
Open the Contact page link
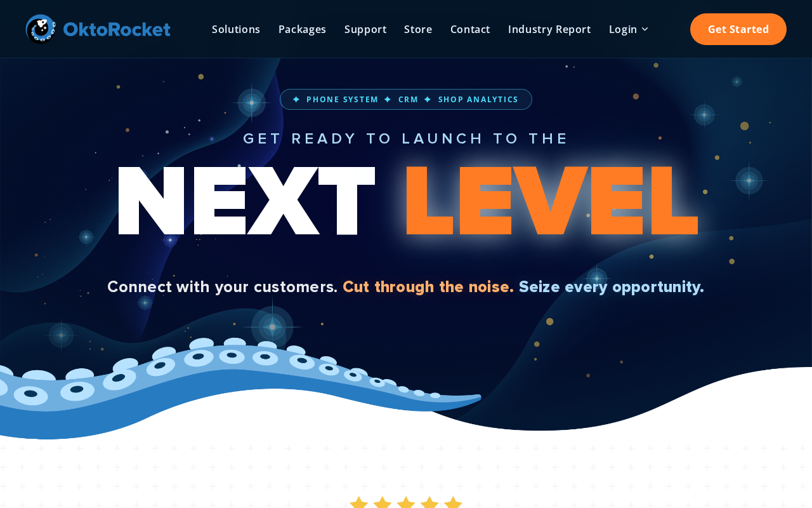pyautogui.click(x=470, y=29)
